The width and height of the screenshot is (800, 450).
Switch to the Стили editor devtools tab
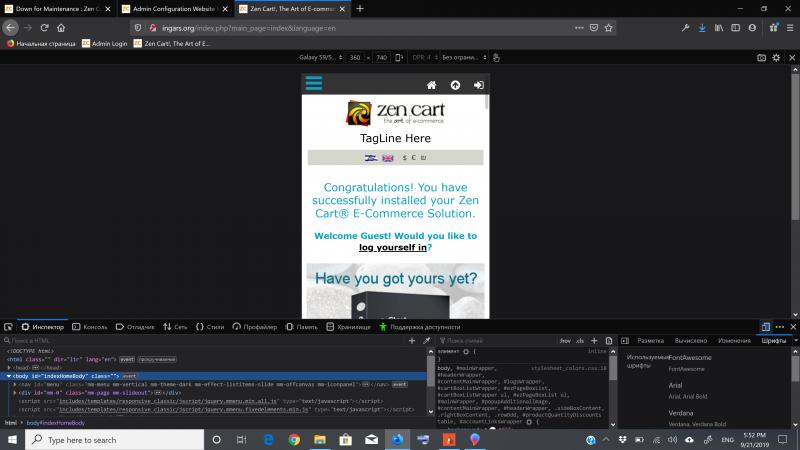[x=210, y=327]
